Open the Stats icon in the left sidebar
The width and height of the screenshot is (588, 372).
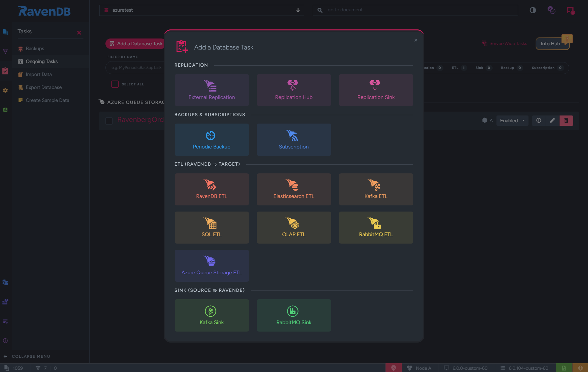(x=5, y=110)
